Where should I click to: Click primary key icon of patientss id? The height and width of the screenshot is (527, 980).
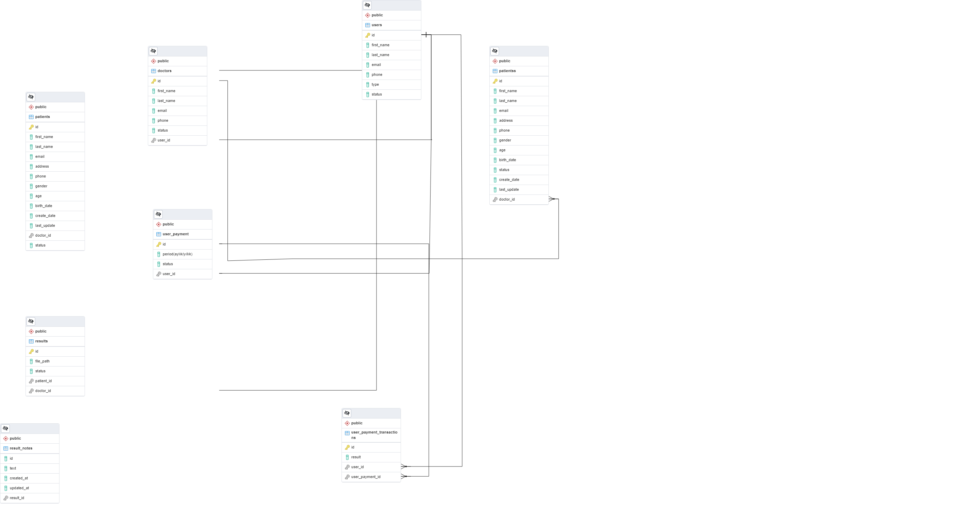(495, 81)
